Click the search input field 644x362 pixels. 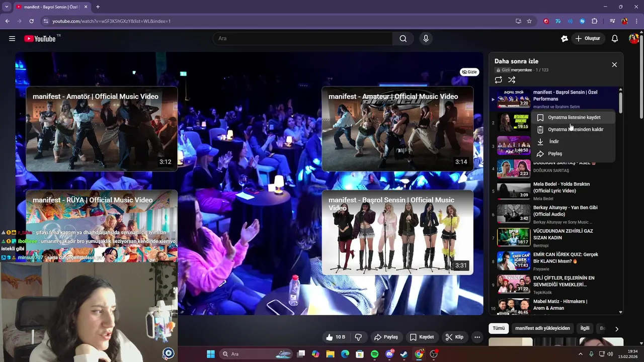coord(303,39)
